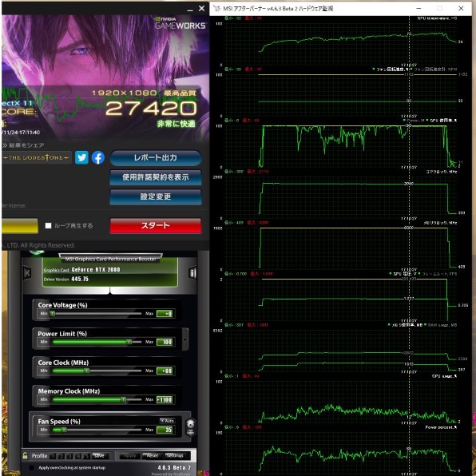The image size is (476, 476).
Task: Toggle the fan speed Auto button
Action: (167, 420)
